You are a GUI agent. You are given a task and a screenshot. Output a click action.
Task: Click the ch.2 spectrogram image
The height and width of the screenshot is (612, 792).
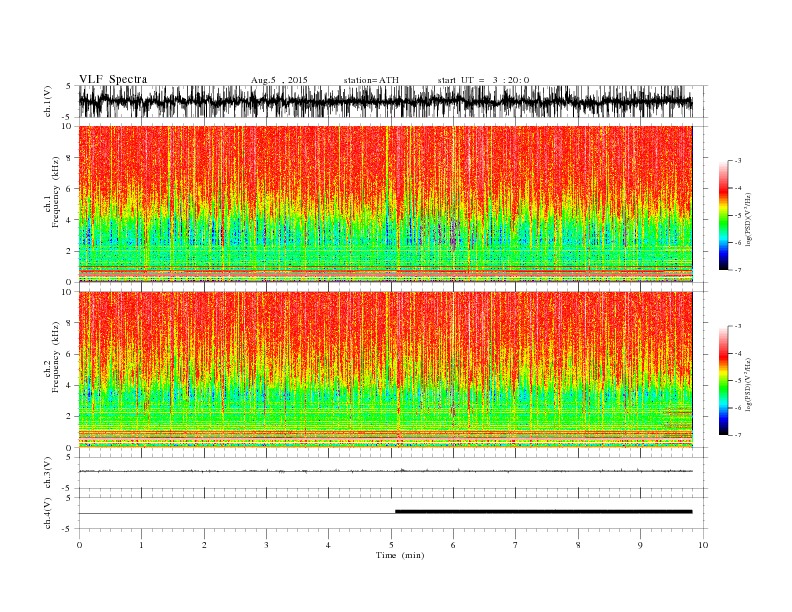385,370
